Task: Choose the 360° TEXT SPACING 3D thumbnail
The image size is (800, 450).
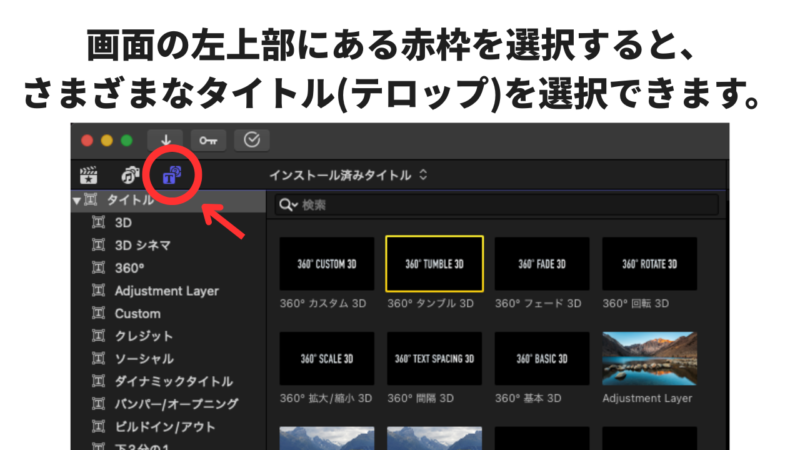Action: 434,359
